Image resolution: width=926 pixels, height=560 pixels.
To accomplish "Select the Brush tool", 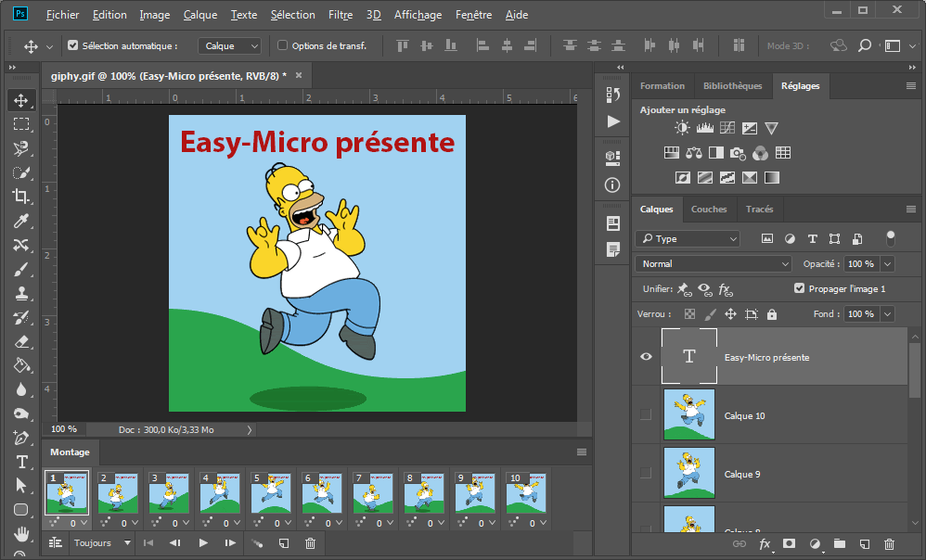I will pos(21,269).
